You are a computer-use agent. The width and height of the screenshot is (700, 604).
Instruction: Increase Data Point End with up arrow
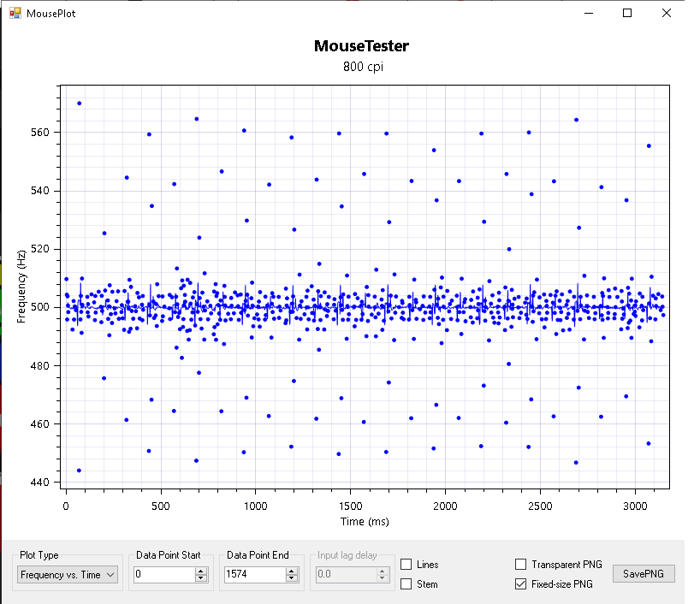coord(292,571)
